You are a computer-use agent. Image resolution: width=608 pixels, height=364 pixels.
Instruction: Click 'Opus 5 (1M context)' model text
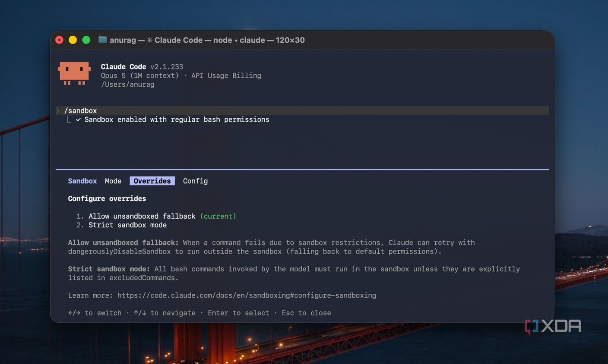point(139,75)
